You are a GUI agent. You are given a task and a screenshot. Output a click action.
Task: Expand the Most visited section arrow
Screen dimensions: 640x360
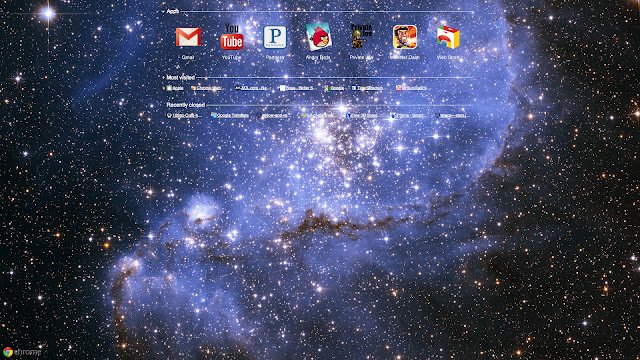click(163, 78)
